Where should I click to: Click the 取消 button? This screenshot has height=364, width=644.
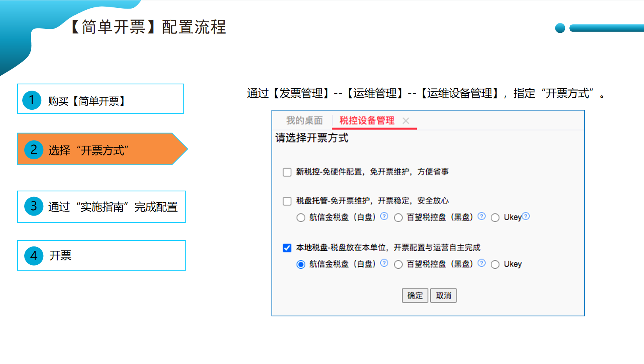point(444,296)
